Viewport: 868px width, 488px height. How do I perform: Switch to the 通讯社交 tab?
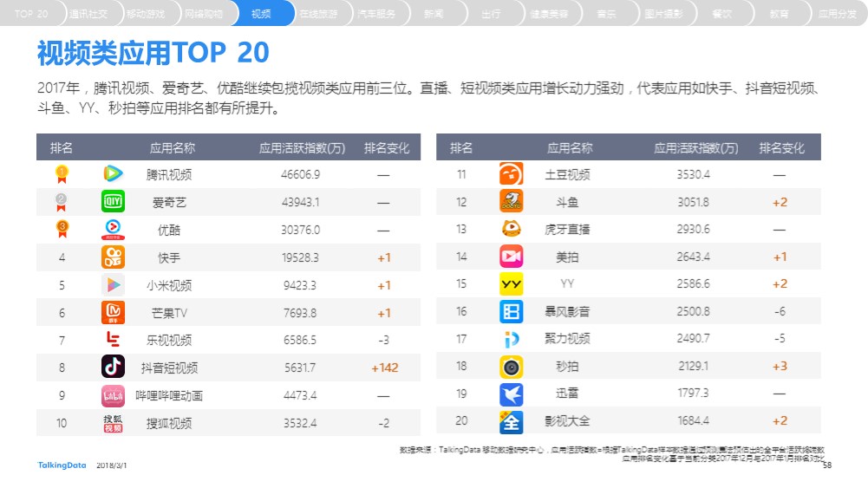pyautogui.click(x=88, y=14)
